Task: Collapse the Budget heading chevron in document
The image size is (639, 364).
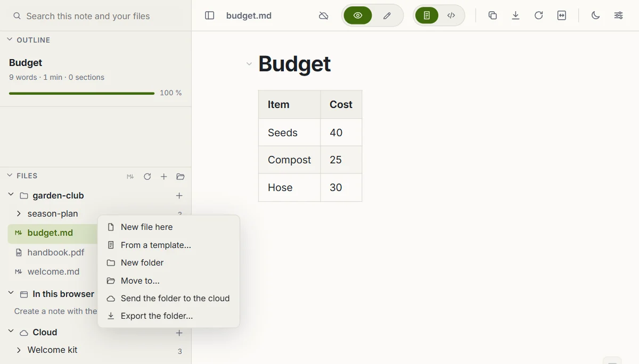Action: point(249,64)
